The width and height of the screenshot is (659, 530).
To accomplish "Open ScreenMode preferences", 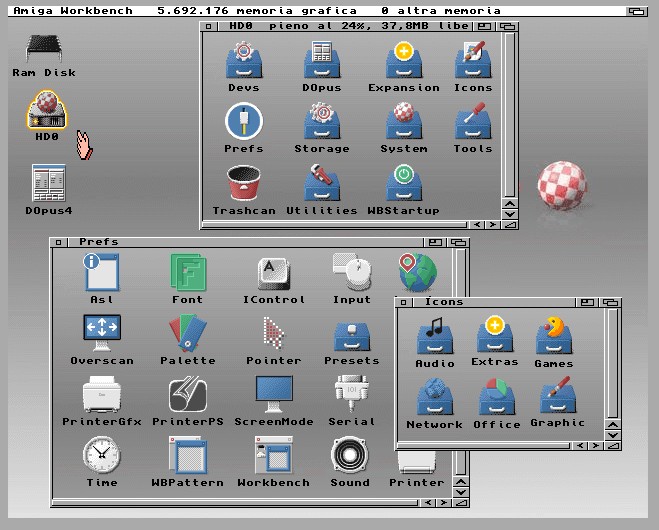I will coord(273,393).
